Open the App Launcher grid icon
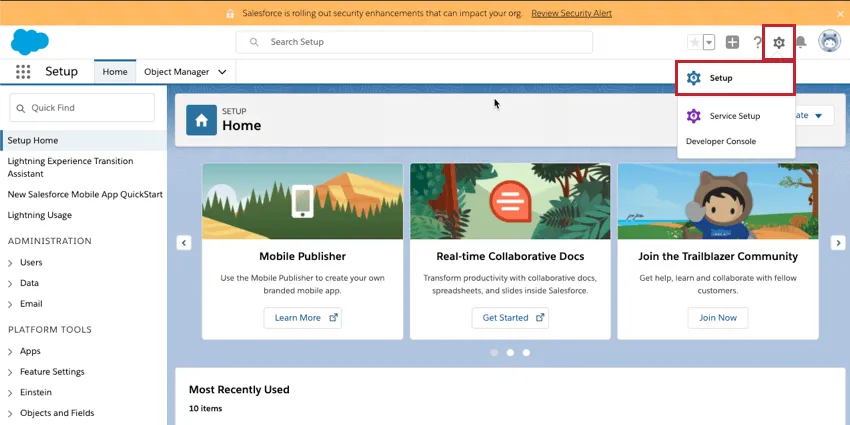This screenshot has width=850, height=425. click(x=23, y=72)
